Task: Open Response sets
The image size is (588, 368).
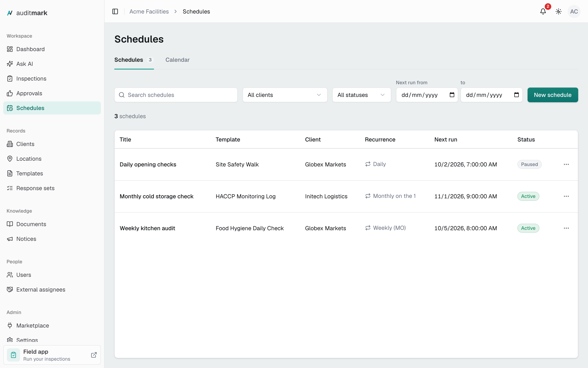Action: [52, 188]
